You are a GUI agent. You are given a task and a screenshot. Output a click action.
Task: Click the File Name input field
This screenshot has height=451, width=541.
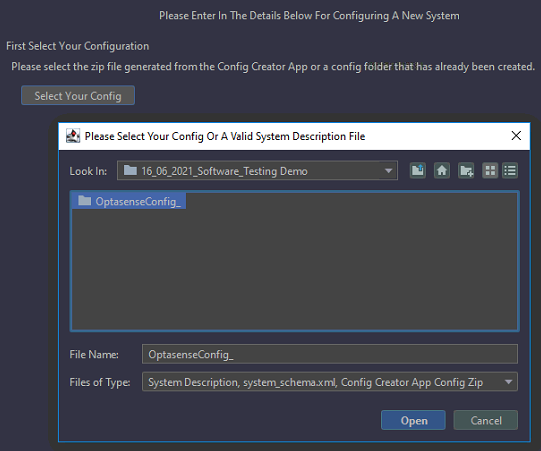click(329, 354)
